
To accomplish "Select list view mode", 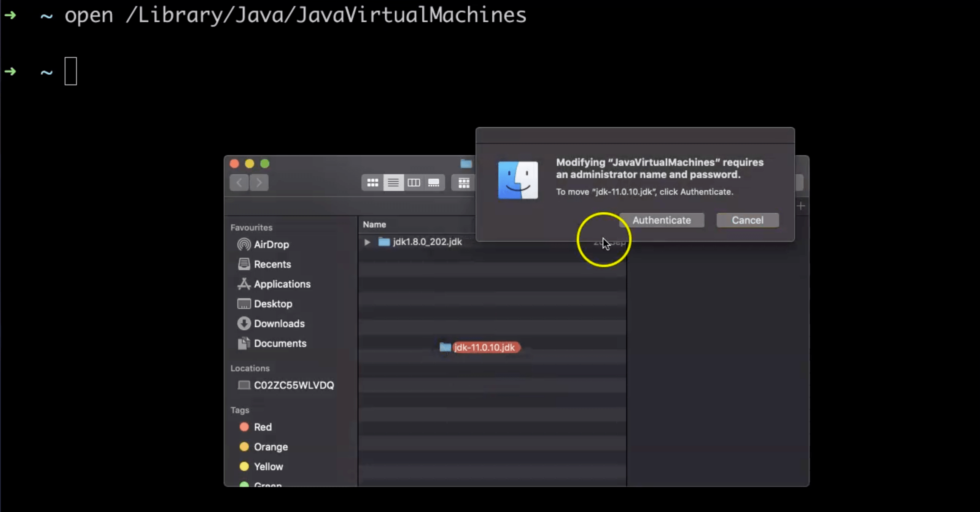I will pos(393,183).
